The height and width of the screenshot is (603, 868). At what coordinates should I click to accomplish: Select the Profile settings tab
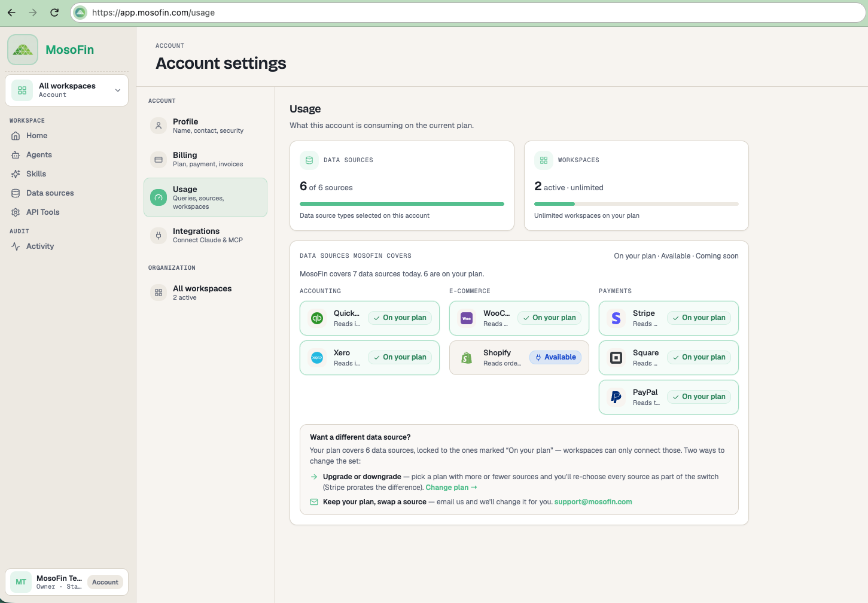point(205,126)
